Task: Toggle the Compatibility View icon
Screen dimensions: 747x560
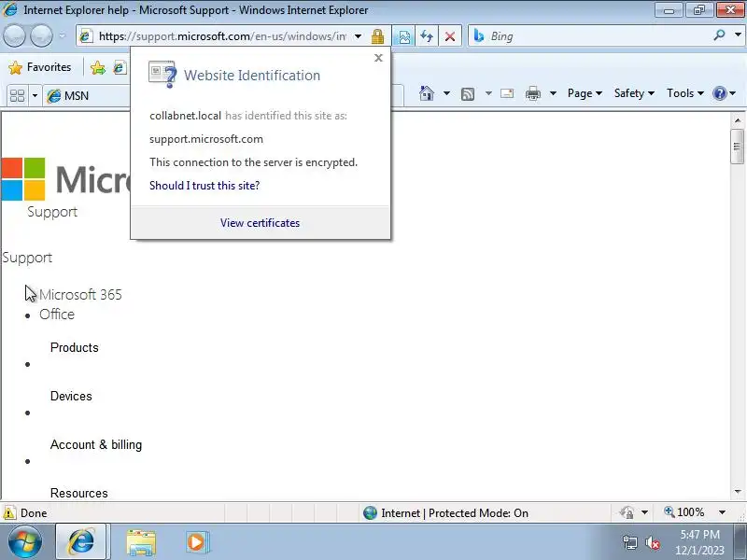Action: point(404,36)
